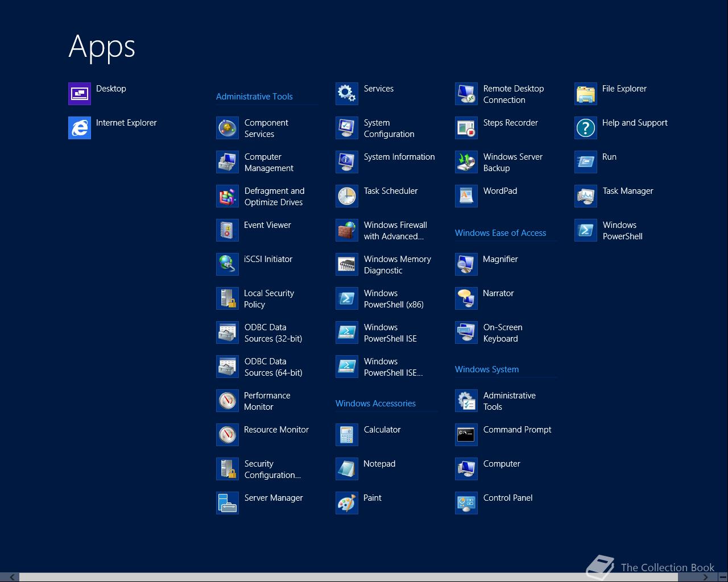Viewport: 728px width, 582px height.
Task: Open Windows Firewall with Advanced Security icon
Action: click(347, 230)
